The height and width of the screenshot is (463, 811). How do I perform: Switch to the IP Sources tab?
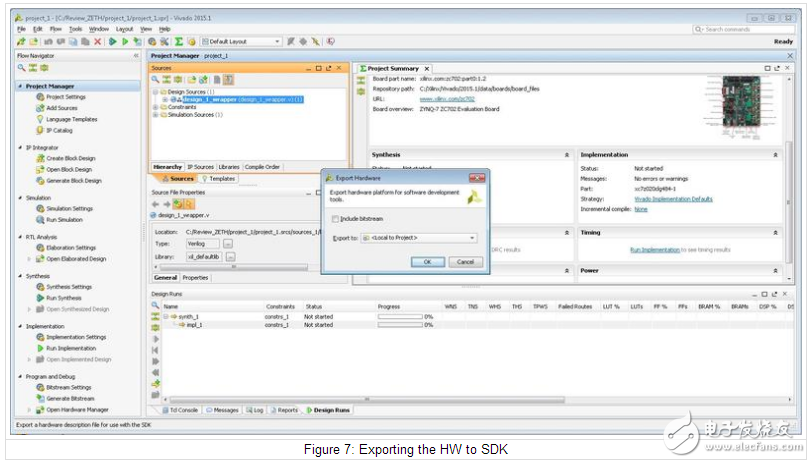coord(201,167)
